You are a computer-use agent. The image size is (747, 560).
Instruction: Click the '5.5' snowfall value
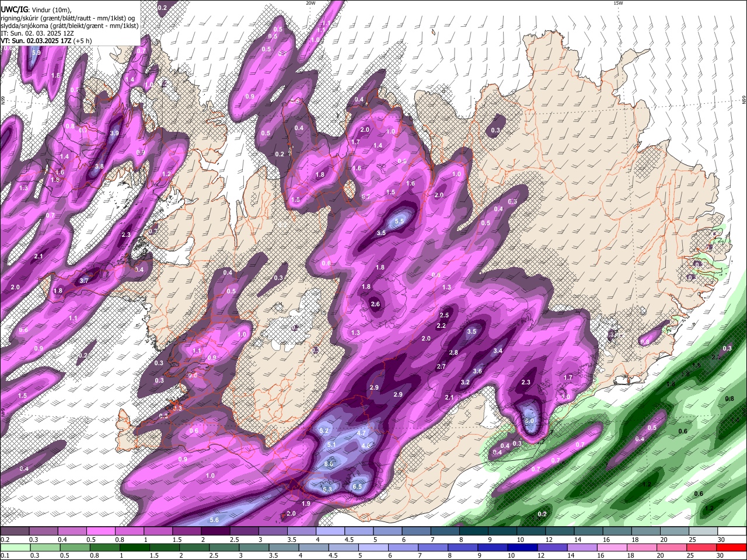point(400,222)
